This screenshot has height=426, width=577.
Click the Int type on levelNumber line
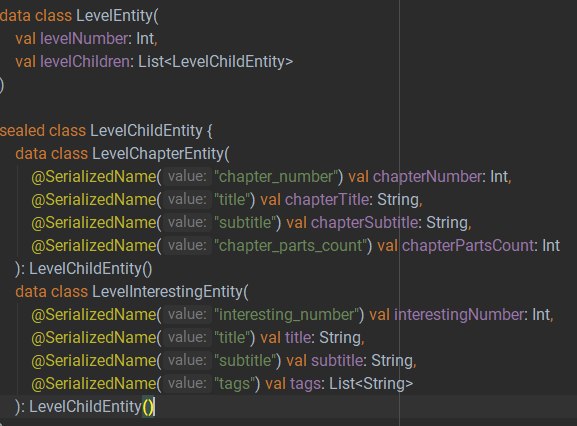click(x=145, y=39)
